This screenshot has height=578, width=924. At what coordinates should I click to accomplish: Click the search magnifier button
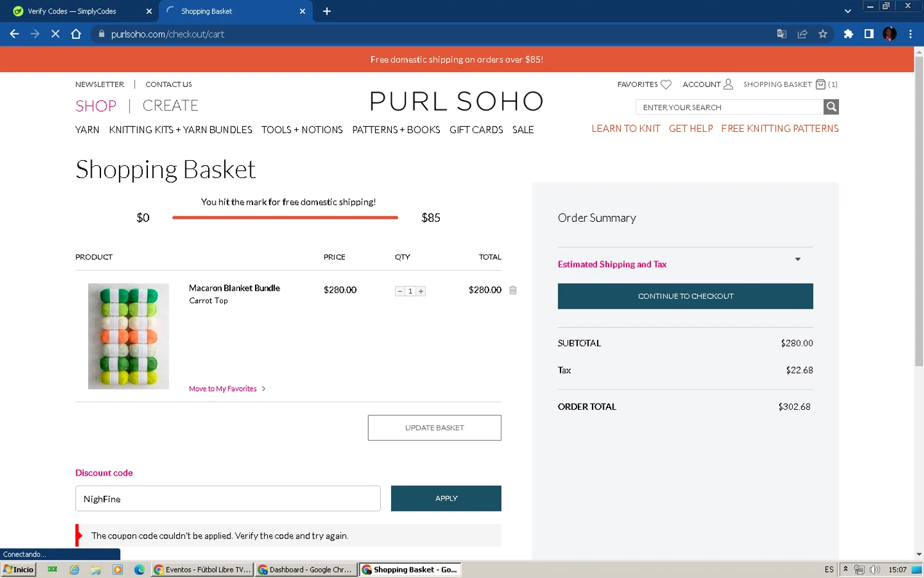point(831,107)
